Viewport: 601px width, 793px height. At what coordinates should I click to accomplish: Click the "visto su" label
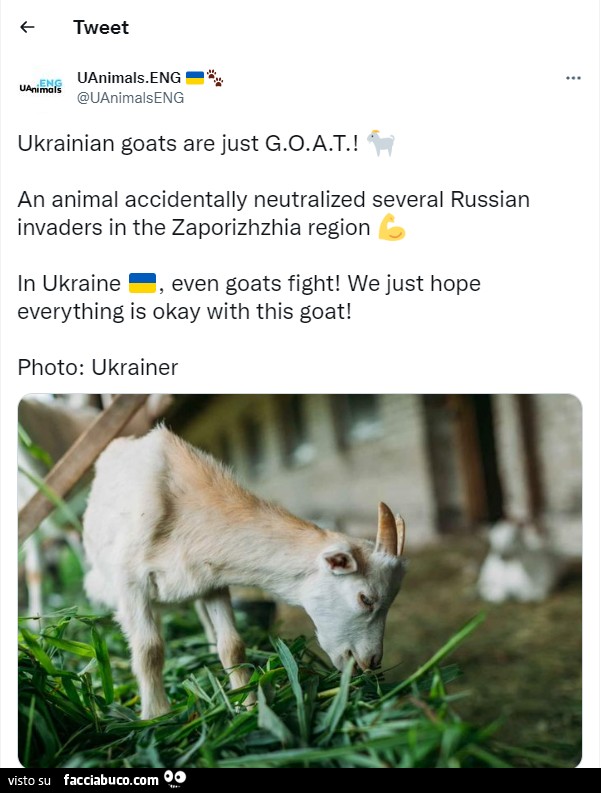30,780
